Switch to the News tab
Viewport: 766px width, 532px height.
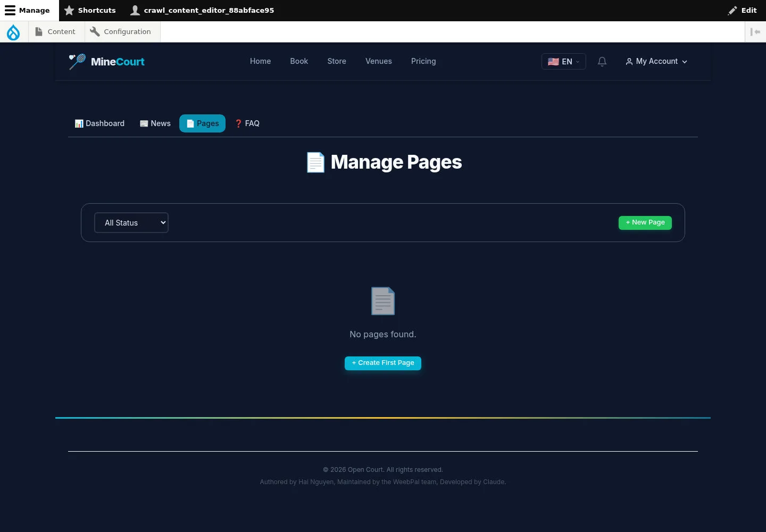(155, 123)
